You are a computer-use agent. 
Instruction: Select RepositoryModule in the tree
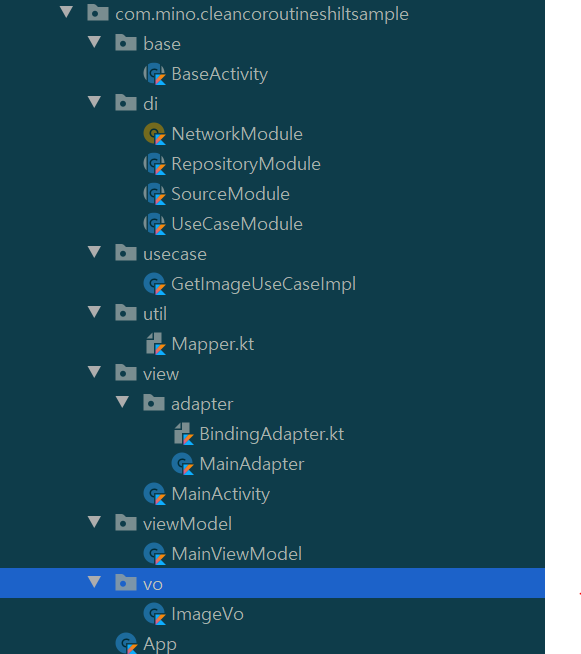coord(246,165)
